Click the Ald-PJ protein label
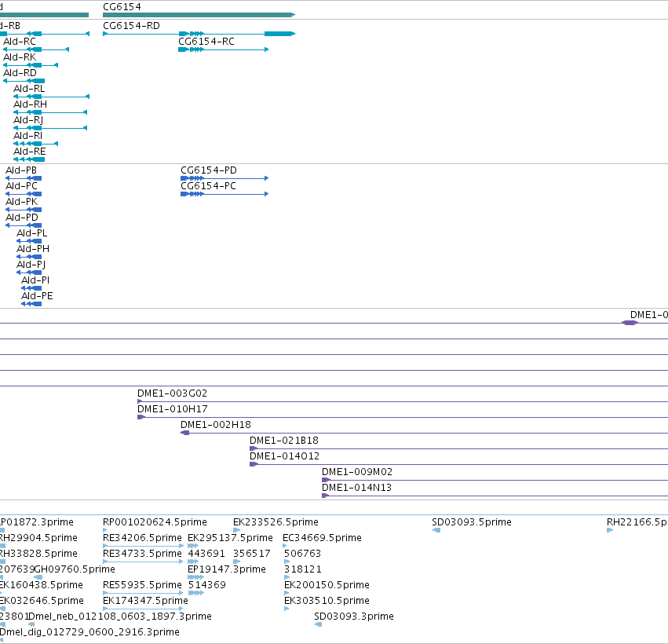 pos(31,265)
